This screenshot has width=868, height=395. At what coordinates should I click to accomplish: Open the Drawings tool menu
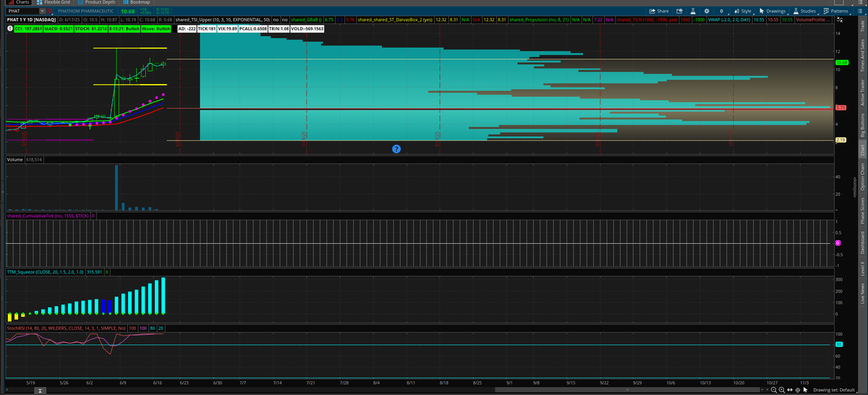[774, 11]
